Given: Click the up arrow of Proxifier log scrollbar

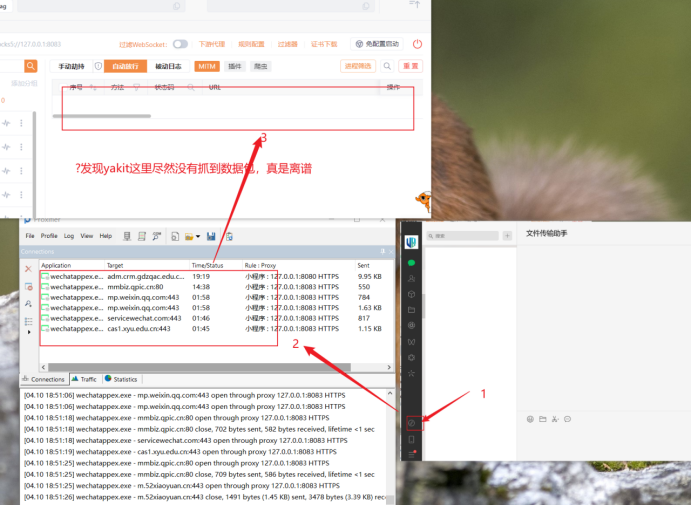Looking at the screenshot, I should [x=390, y=393].
